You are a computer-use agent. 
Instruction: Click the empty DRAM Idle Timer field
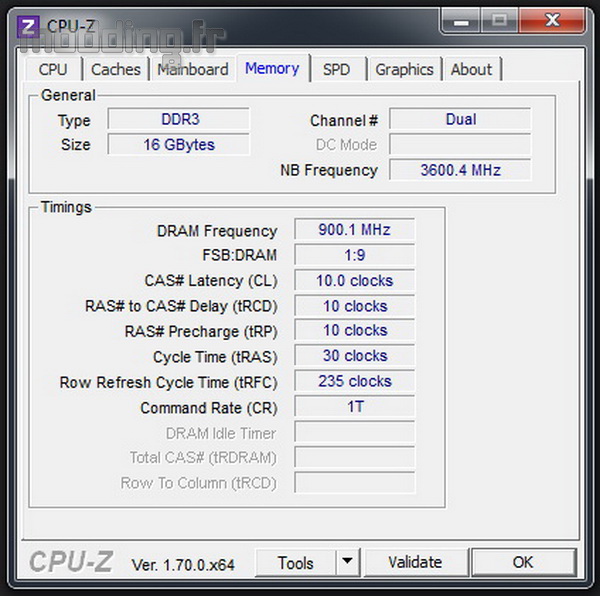(355, 432)
